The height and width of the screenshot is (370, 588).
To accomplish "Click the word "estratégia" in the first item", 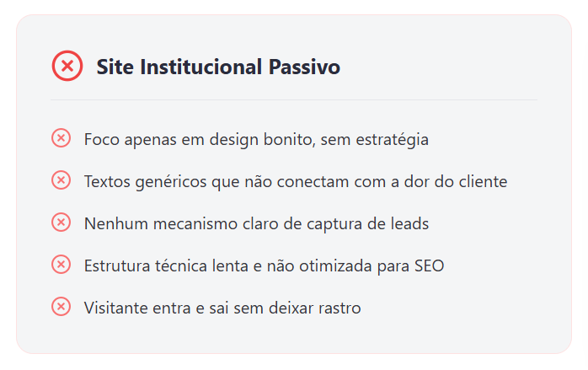I will pos(392,140).
